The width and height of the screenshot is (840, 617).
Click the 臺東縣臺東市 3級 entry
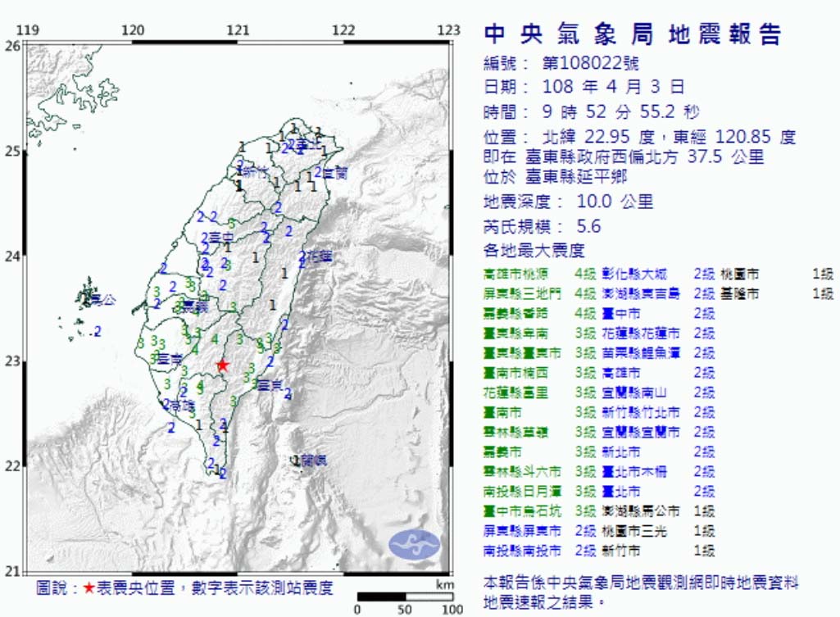[539, 353]
